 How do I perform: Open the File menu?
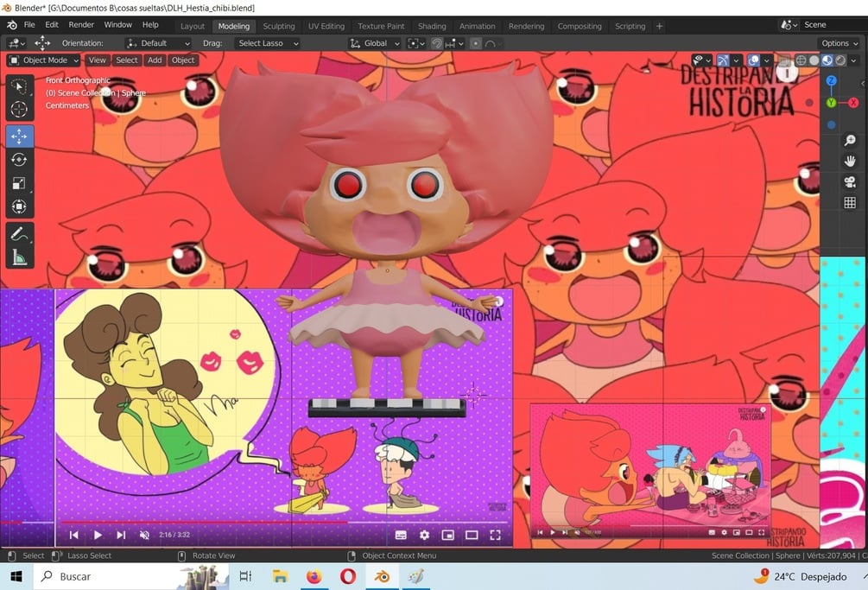[29, 25]
